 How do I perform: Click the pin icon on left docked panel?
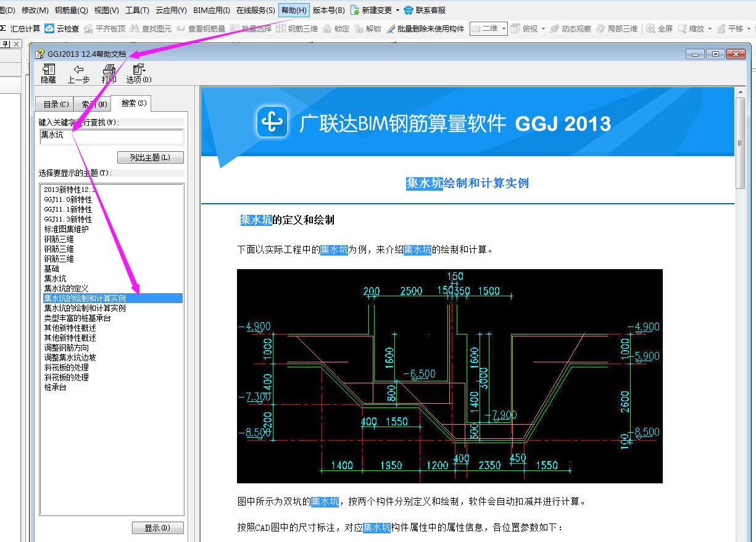click(x=6, y=44)
